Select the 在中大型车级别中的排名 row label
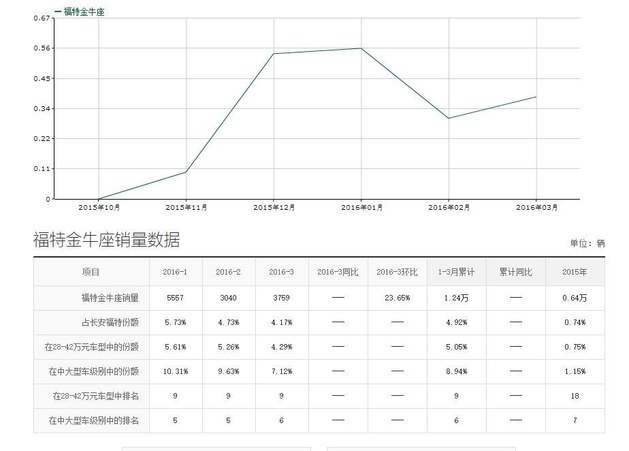The image size is (629, 451). tap(93, 421)
